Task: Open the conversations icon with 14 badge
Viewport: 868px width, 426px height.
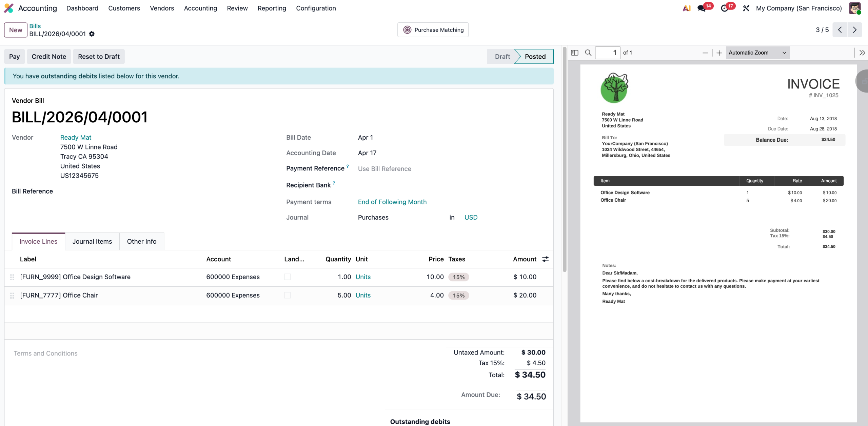Action: [x=702, y=8]
